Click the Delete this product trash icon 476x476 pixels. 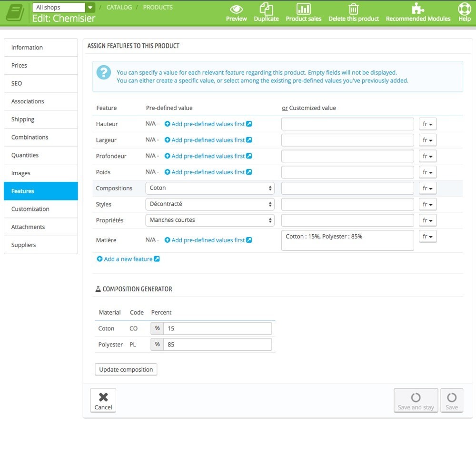point(353,9)
